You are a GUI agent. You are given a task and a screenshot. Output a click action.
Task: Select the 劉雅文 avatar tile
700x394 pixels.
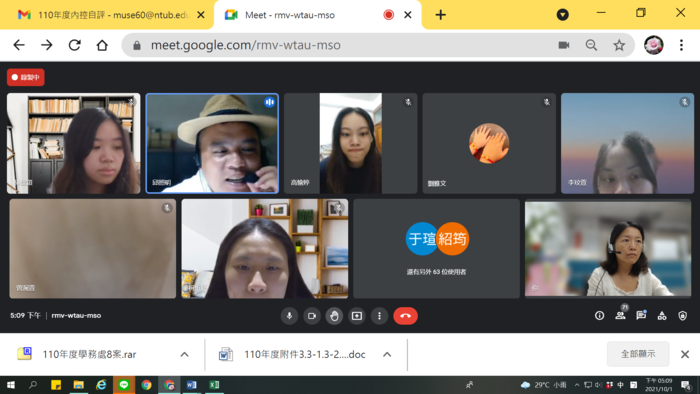489,143
